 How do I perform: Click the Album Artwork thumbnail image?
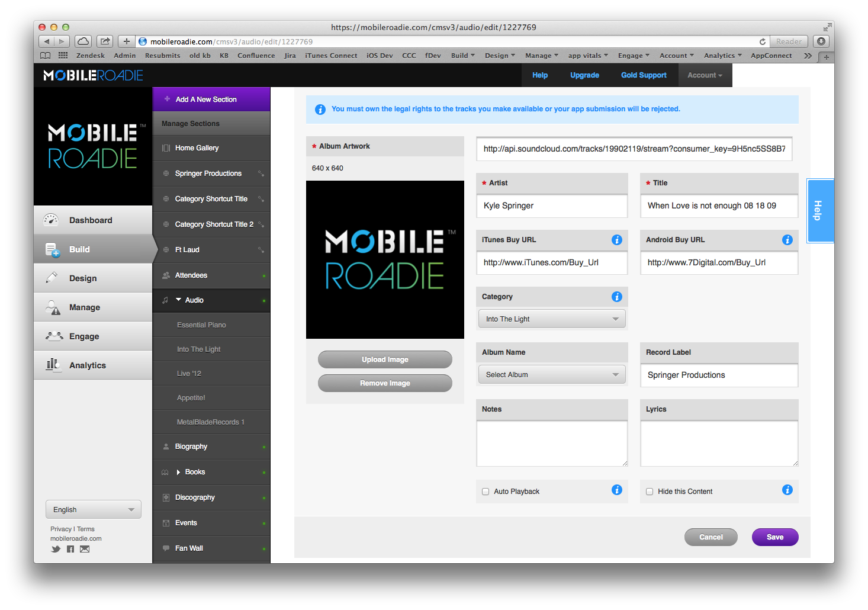(385, 259)
